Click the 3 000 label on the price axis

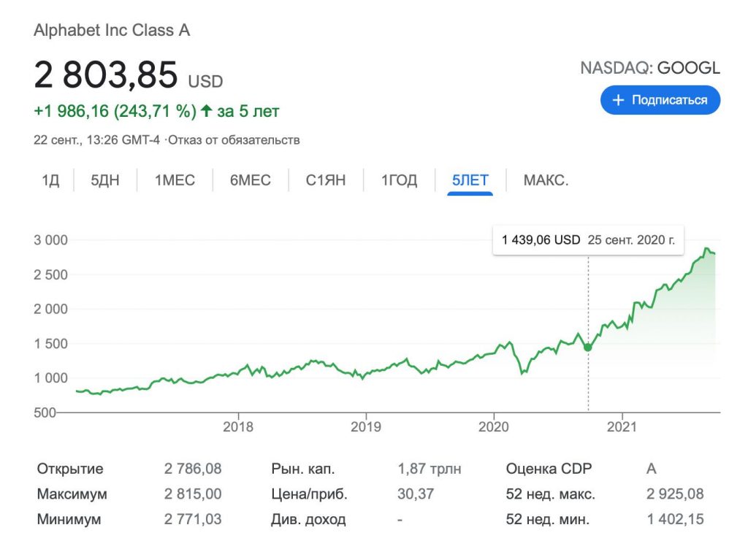point(50,240)
